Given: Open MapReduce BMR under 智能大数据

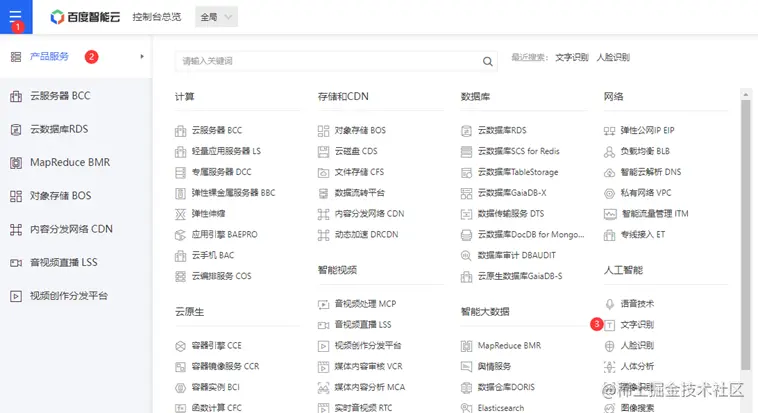Looking at the screenshot, I should point(510,345).
